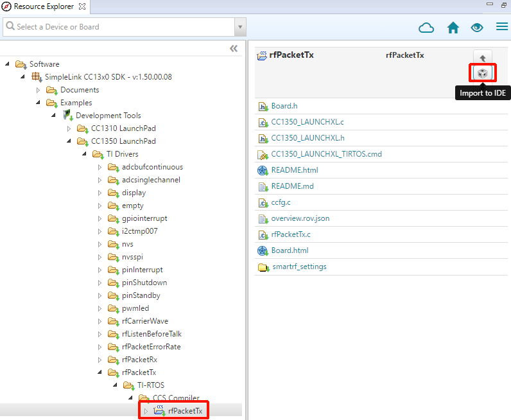Collapse the Software tree node

pyautogui.click(x=7, y=64)
